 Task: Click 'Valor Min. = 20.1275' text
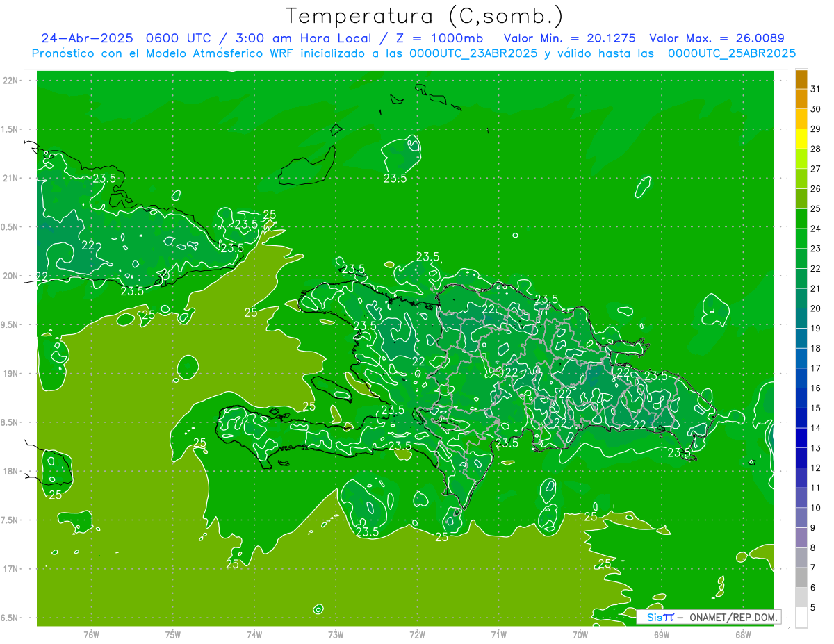tap(569, 38)
